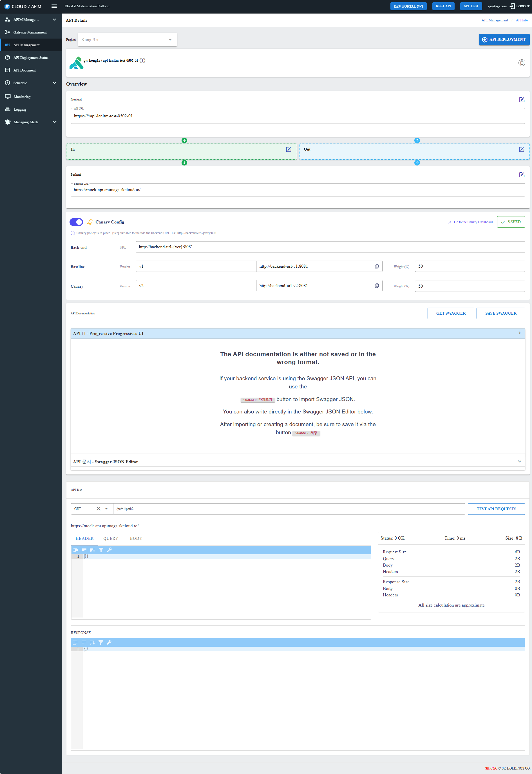Click the Kong gateway logo icon
The width and height of the screenshot is (532, 774).
(76, 63)
